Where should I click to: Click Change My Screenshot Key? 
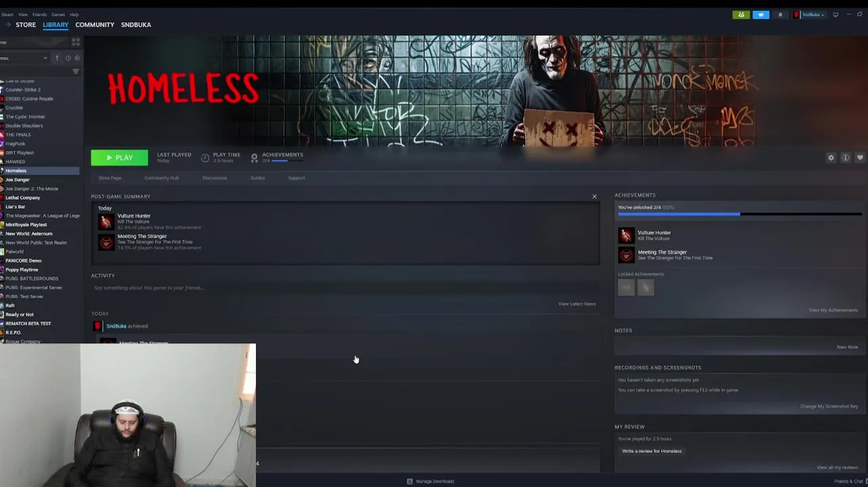point(829,407)
